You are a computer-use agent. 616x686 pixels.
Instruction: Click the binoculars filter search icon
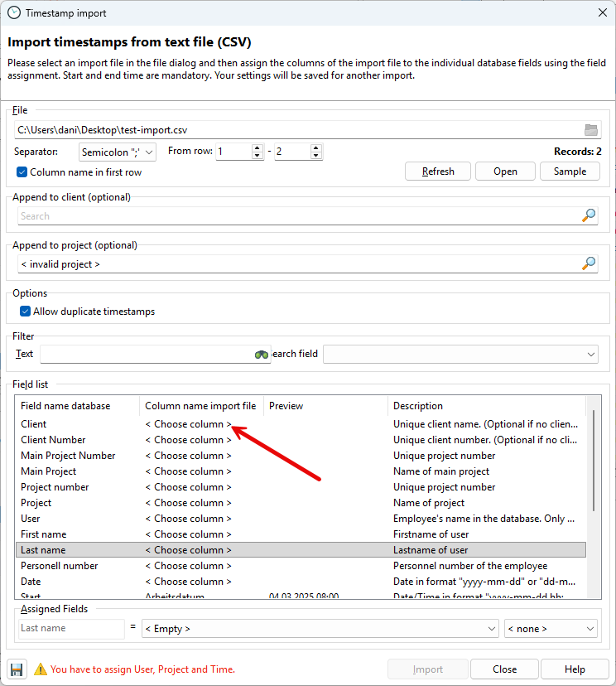[x=262, y=355]
